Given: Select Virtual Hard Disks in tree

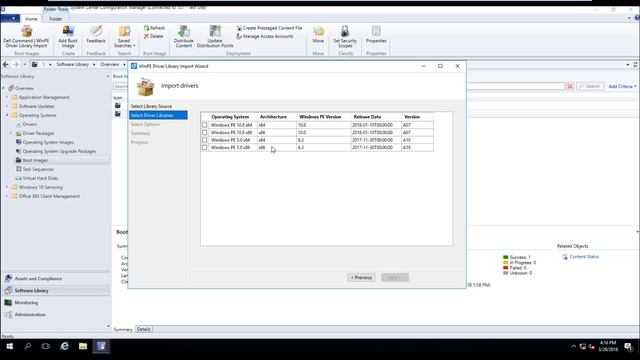Looking at the screenshot, I should click(40, 178).
